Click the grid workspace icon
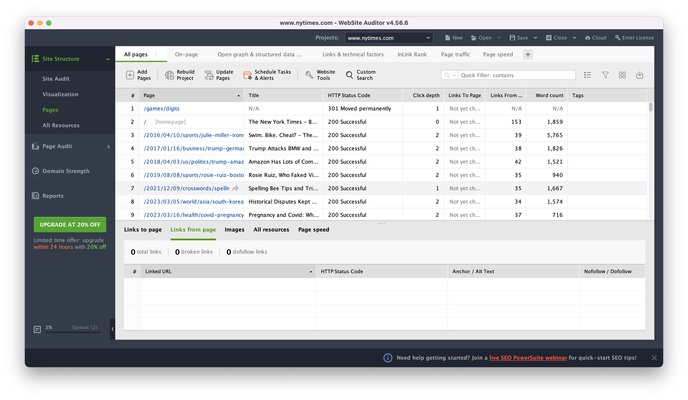Screen dimensions: 688x400 click(x=622, y=75)
